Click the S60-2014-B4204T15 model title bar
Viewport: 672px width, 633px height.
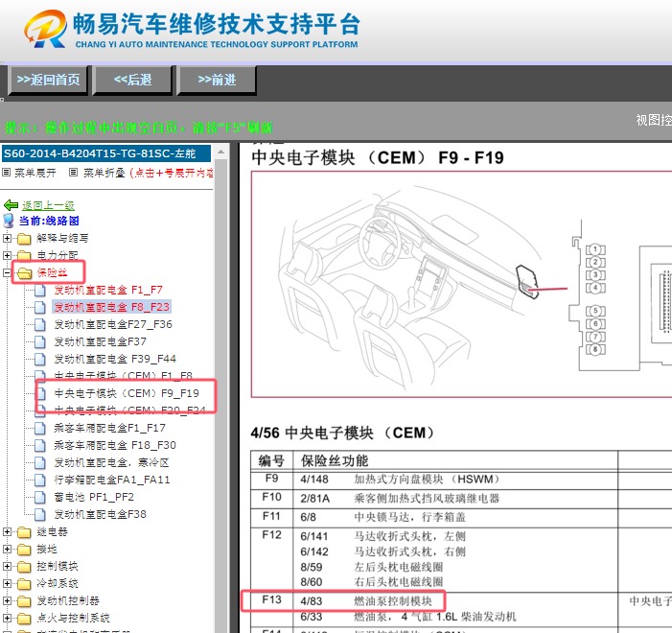tap(106, 153)
